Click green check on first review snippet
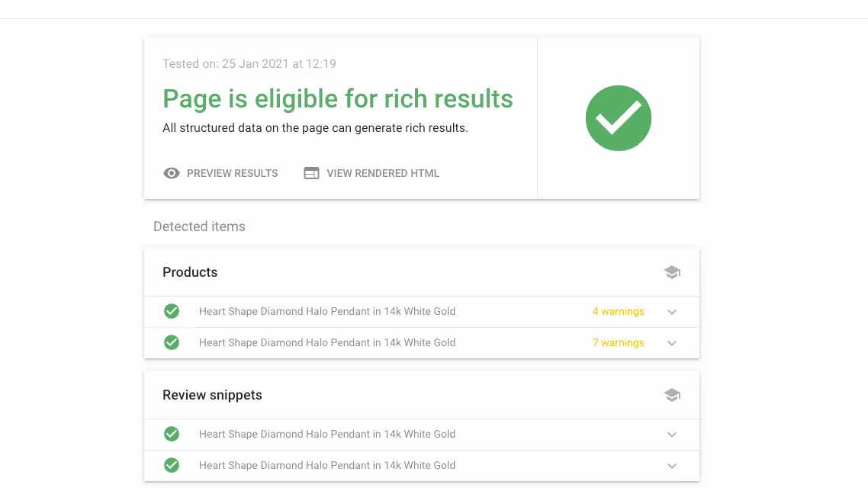The image size is (868, 488). tap(172, 434)
